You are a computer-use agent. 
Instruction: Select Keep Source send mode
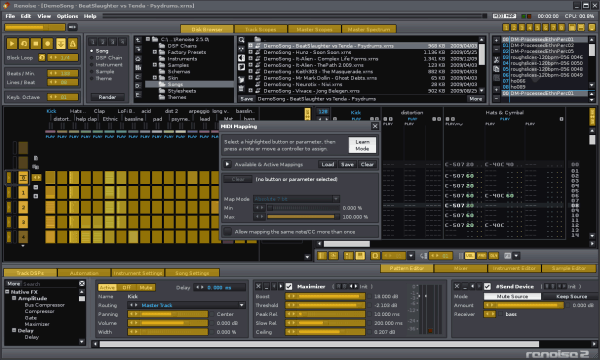[x=571, y=296]
